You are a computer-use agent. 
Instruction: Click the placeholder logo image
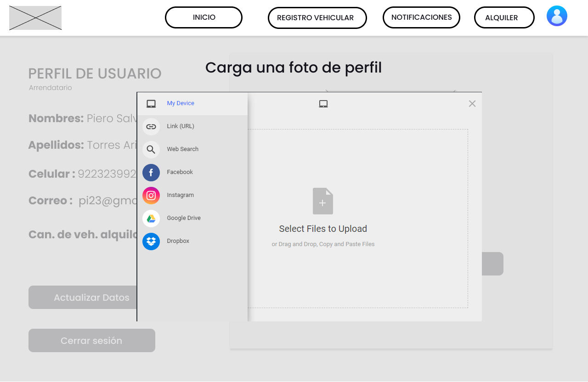35,18
